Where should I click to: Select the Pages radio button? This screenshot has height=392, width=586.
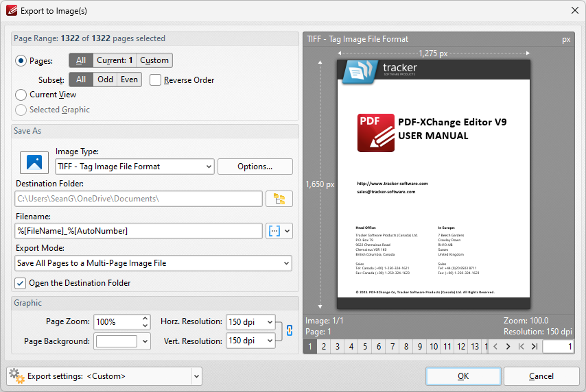point(21,60)
